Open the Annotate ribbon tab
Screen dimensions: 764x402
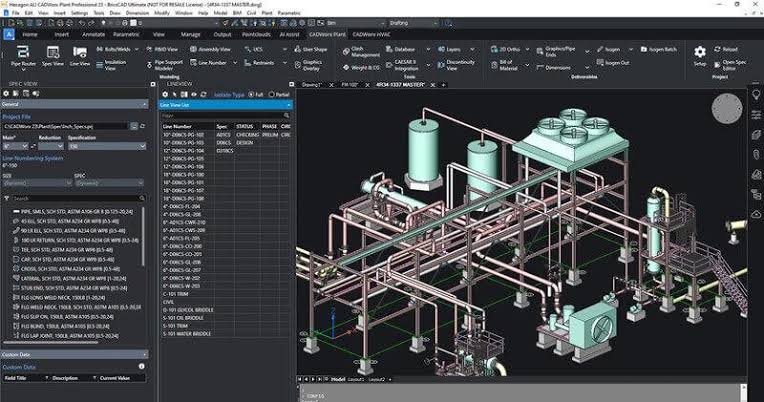94,33
